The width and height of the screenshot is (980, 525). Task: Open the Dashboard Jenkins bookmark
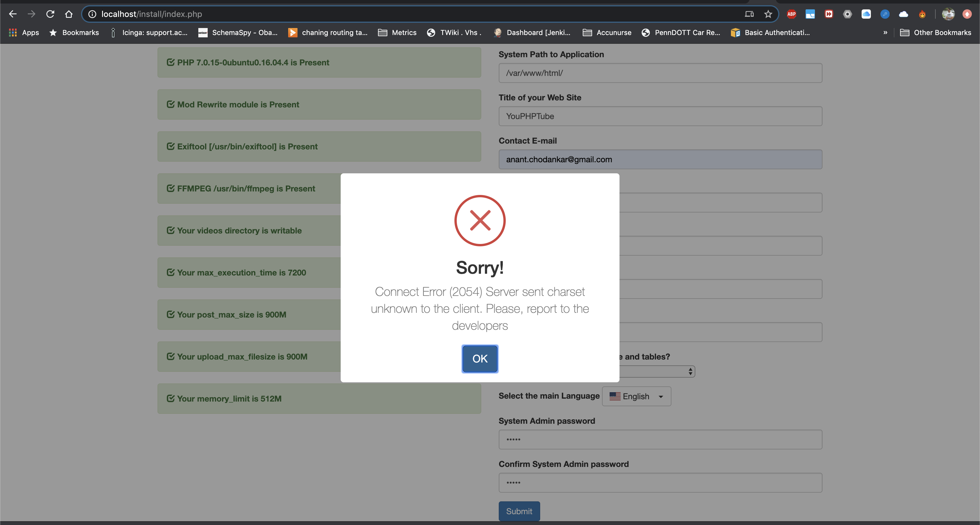coord(532,33)
